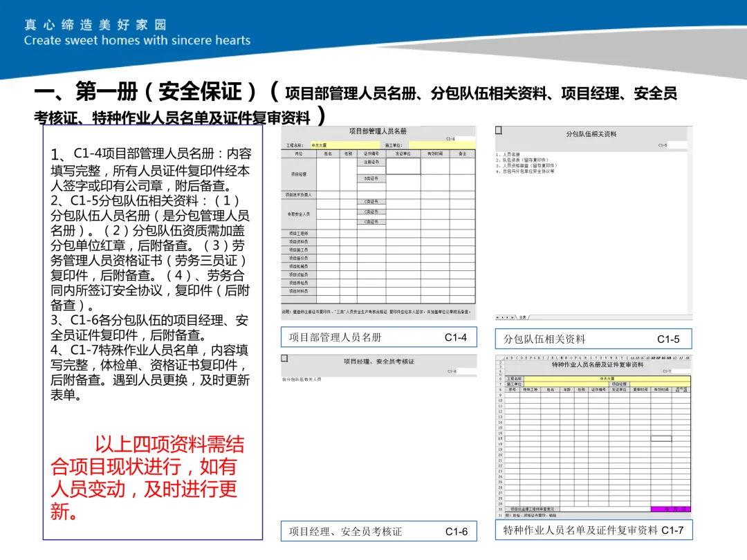The height and width of the screenshot is (560, 747).
Task: Click the subtitle line 考核证、特种作业人员名单及证件复审资料
Action: (172, 118)
